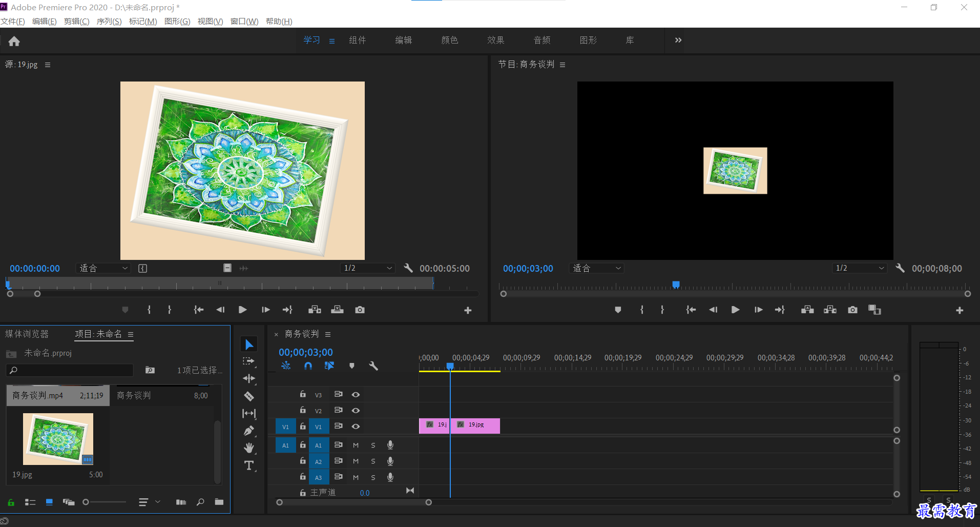
Task: Switch to 颜色 workspace tab
Action: [x=450, y=40]
